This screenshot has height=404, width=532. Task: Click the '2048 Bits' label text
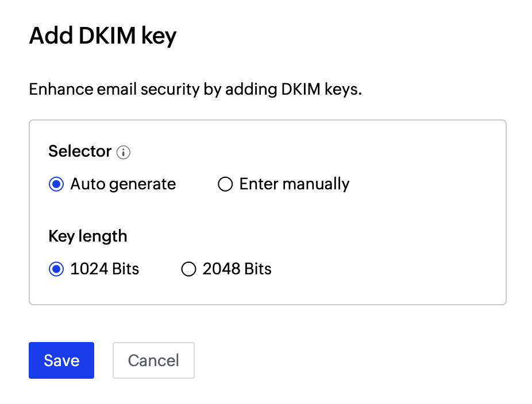[237, 269]
